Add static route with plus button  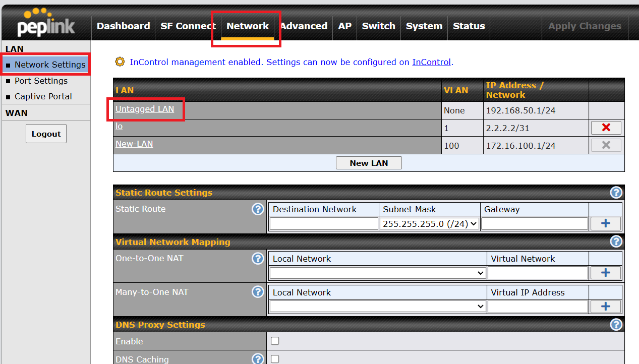pos(606,223)
